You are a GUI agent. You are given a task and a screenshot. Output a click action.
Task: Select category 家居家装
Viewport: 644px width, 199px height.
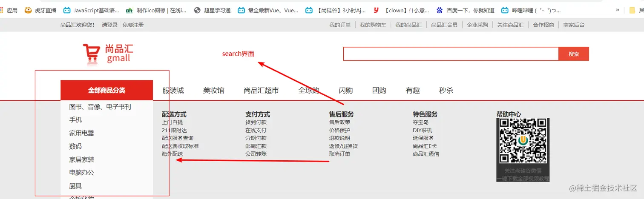coord(81,159)
